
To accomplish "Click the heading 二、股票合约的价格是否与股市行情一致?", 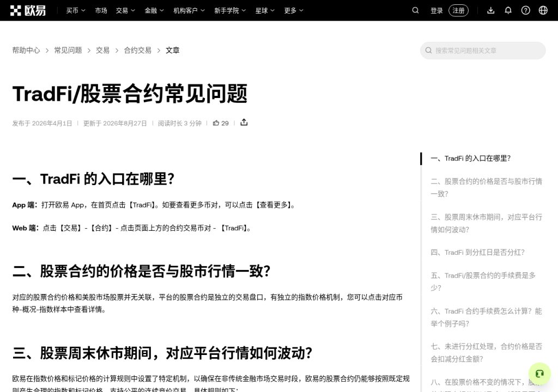I will [141, 271].
